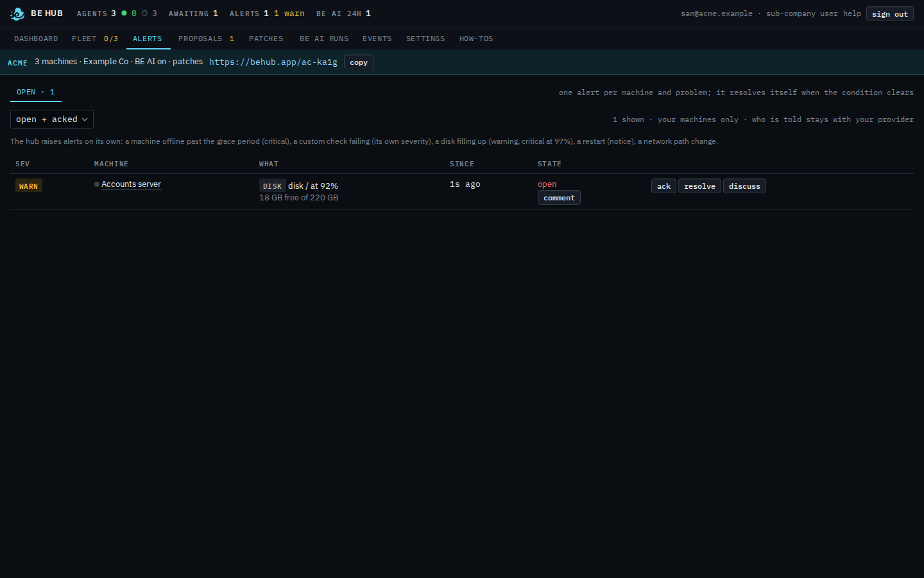
Task: Click the AWAITING 1 header counter
Action: [193, 13]
